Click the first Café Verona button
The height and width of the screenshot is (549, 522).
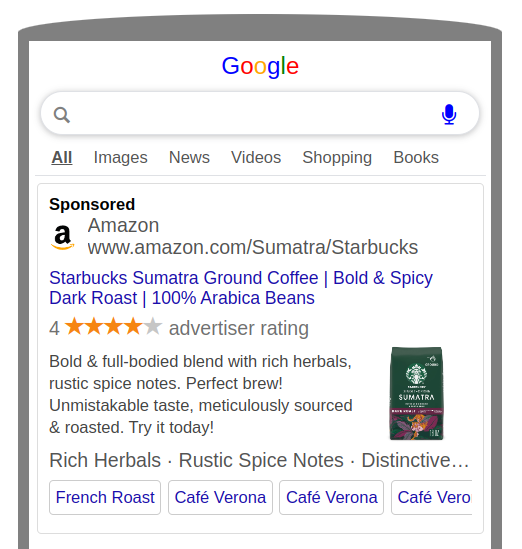220,498
